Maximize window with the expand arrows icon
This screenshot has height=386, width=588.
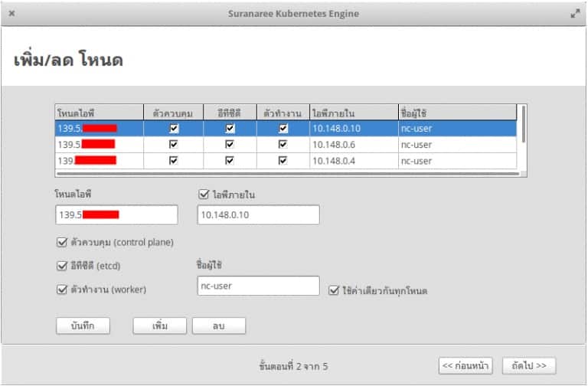tap(575, 14)
